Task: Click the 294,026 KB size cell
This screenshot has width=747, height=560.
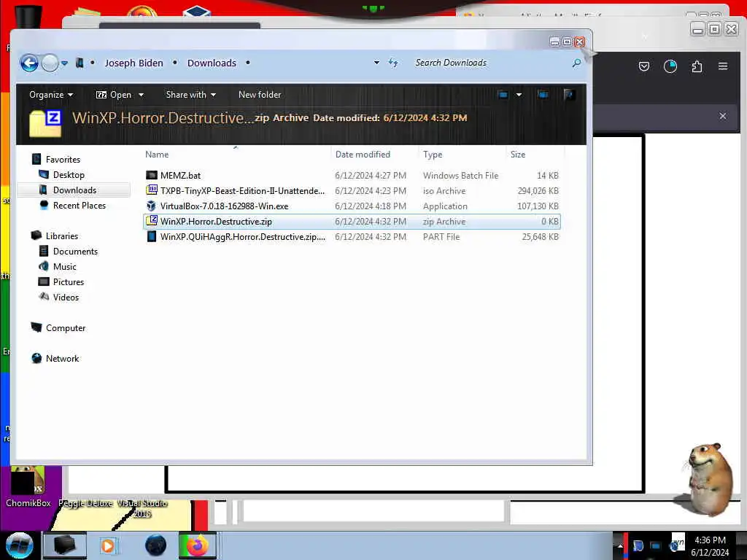Action: [538, 190]
